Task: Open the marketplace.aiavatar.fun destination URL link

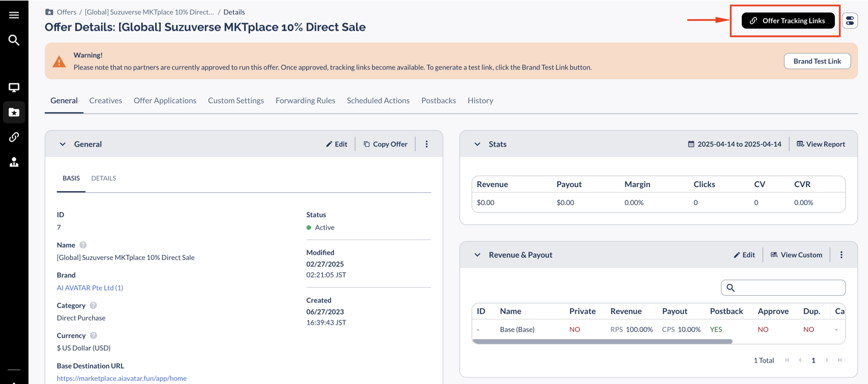Action: point(122,378)
